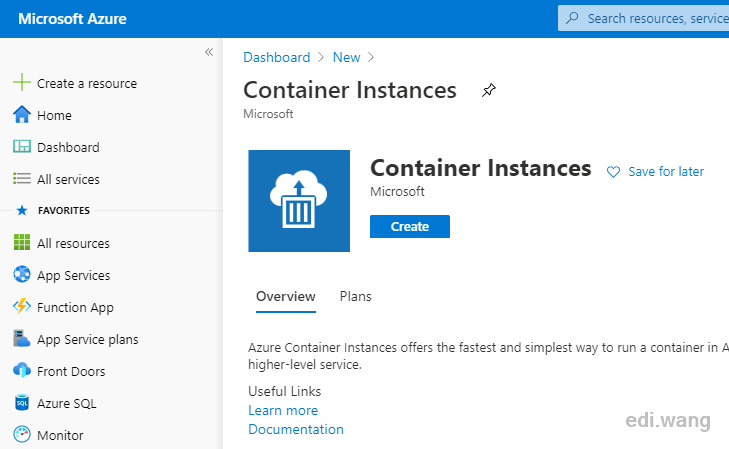Click the Azure SQL database icon
Screen dimensions: 729x449
[x=22, y=403]
